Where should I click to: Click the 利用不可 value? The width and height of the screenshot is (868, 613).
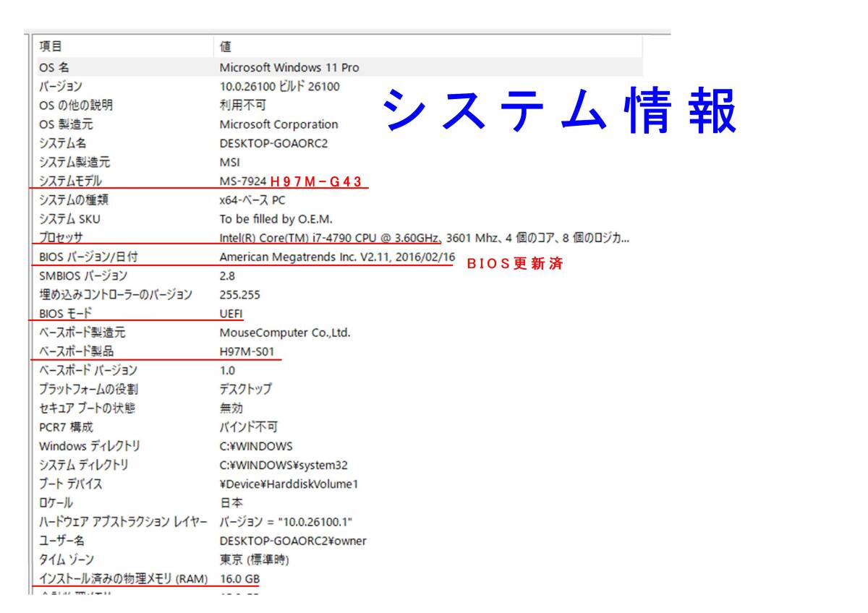coord(242,105)
